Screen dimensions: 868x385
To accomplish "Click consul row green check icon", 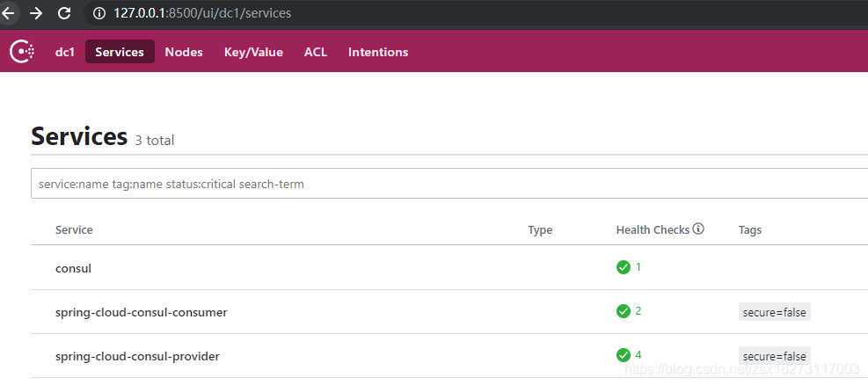I will tap(624, 267).
